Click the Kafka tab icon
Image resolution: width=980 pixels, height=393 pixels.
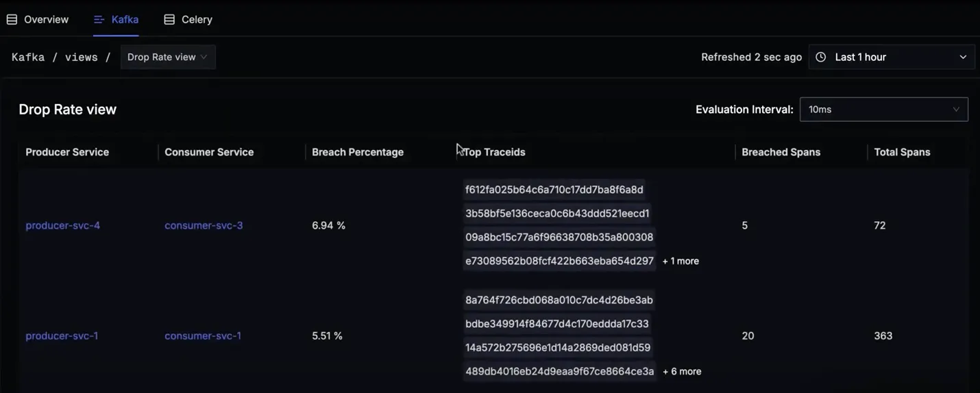[99, 19]
